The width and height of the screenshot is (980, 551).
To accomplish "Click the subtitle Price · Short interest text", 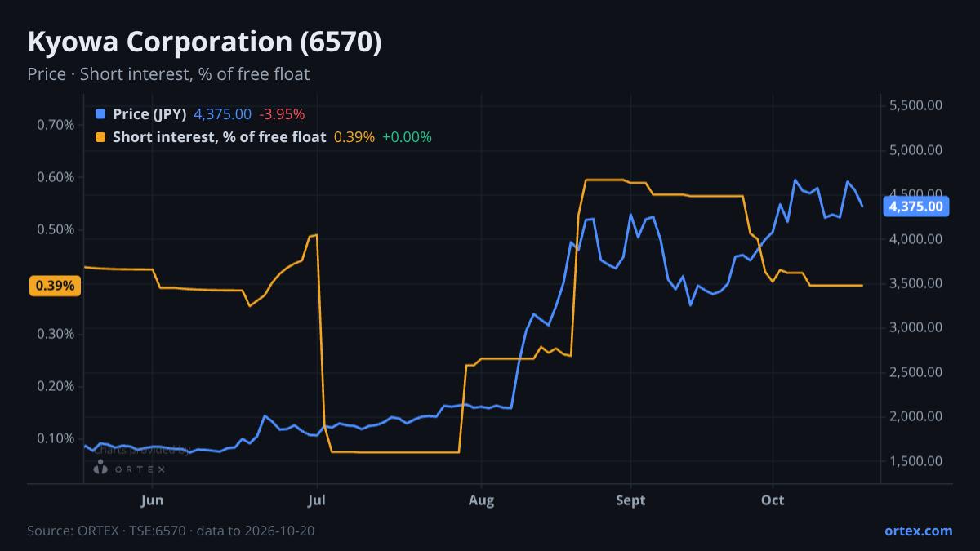I will coord(168,74).
